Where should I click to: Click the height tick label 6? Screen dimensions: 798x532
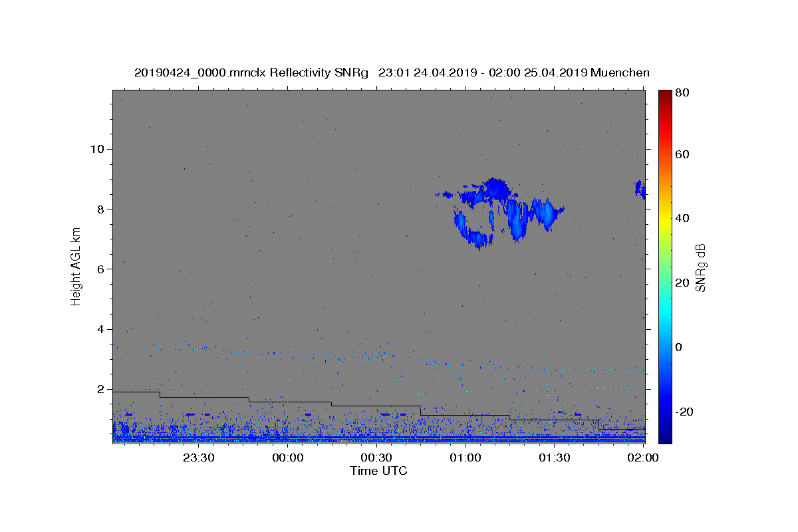(x=101, y=269)
